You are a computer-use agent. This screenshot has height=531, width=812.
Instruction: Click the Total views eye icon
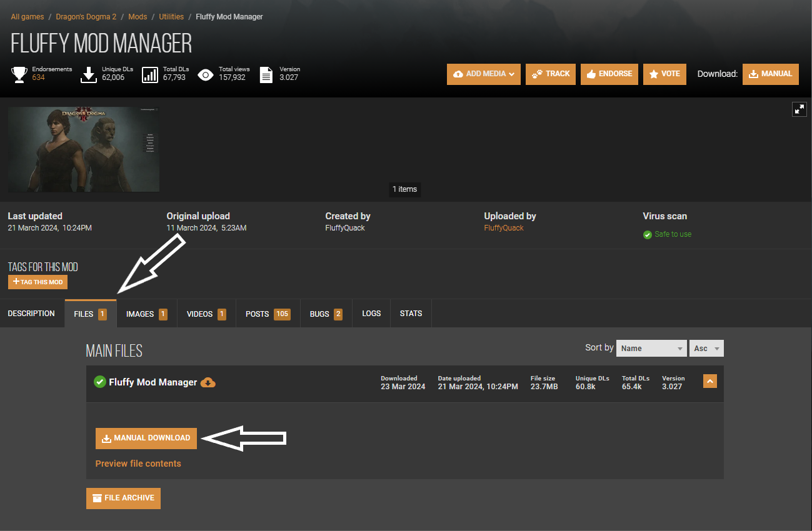pyautogui.click(x=205, y=75)
